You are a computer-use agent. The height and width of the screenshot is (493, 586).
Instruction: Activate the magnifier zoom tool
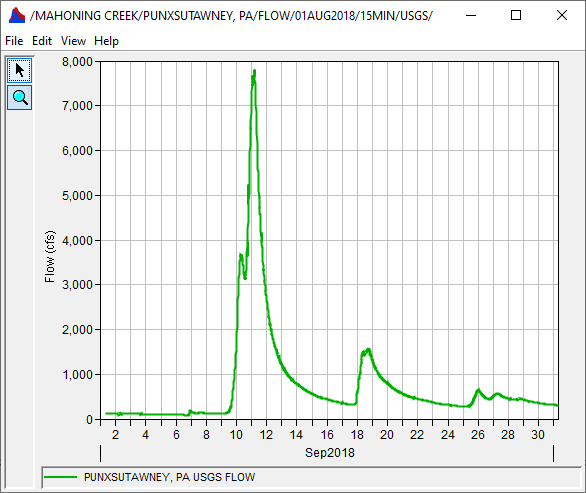[x=19, y=98]
